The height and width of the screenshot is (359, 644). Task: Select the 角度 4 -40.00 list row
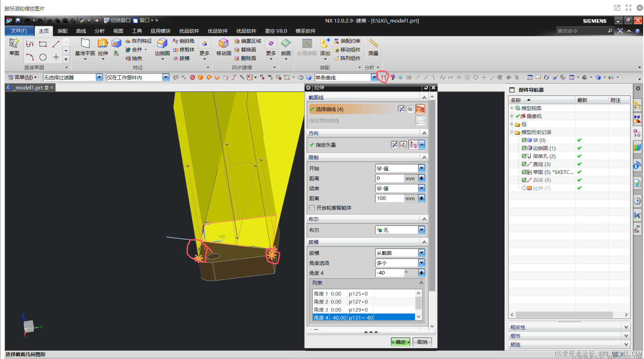click(364, 318)
